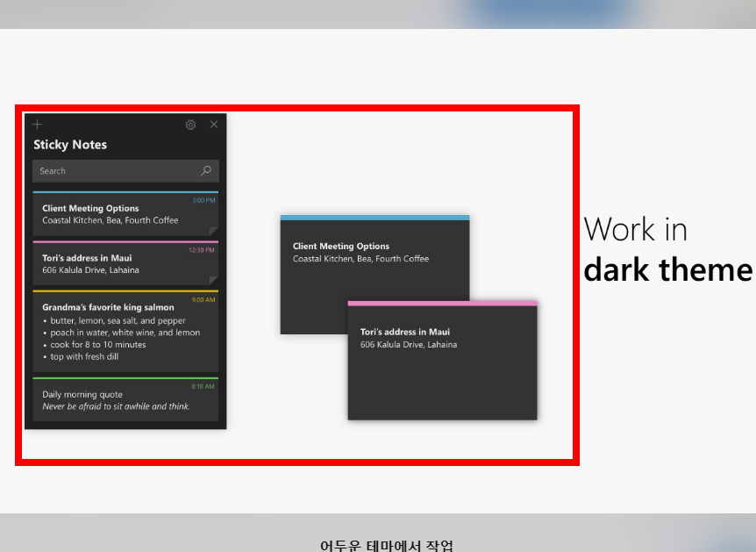The image size is (756, 552).
Task: Click the folded corner of Client Meeting Options list note
Action: (x=214, y=231)
